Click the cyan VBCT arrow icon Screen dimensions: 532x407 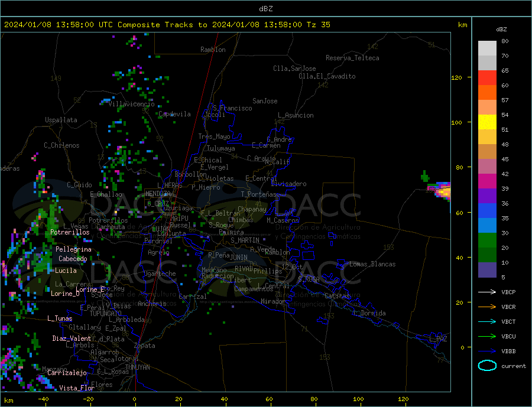[487, 321]
